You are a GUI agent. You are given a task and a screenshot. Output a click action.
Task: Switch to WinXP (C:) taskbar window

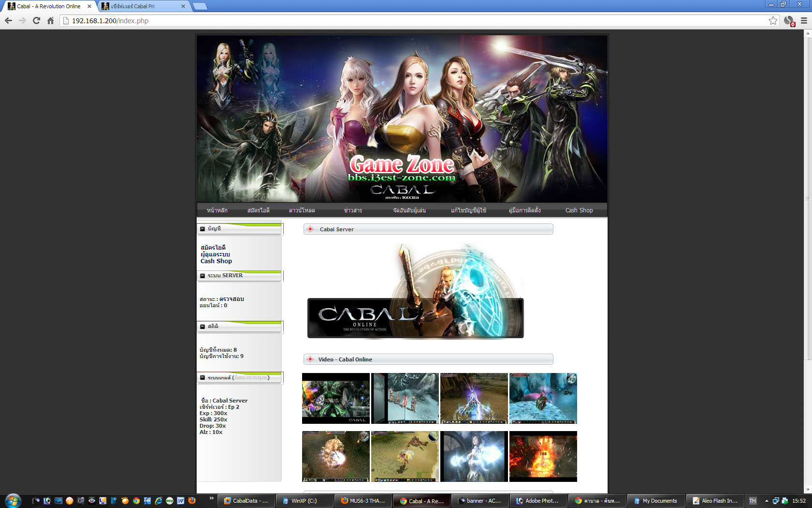click(304, 501)
